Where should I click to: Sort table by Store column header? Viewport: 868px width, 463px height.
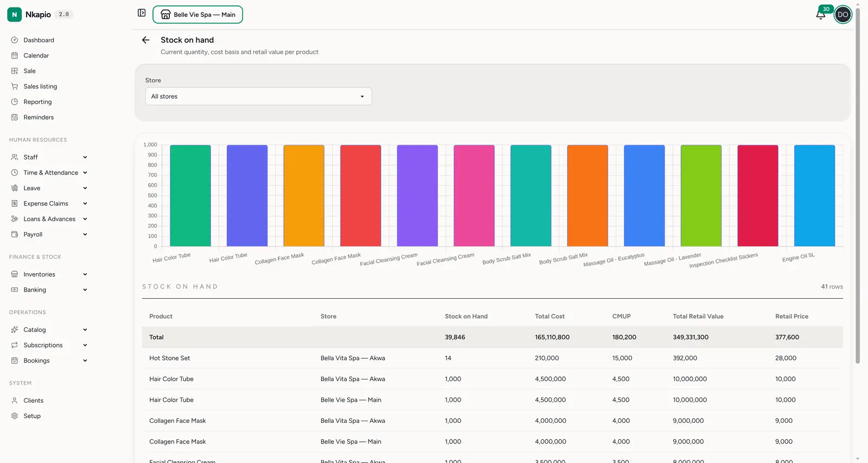328,317
